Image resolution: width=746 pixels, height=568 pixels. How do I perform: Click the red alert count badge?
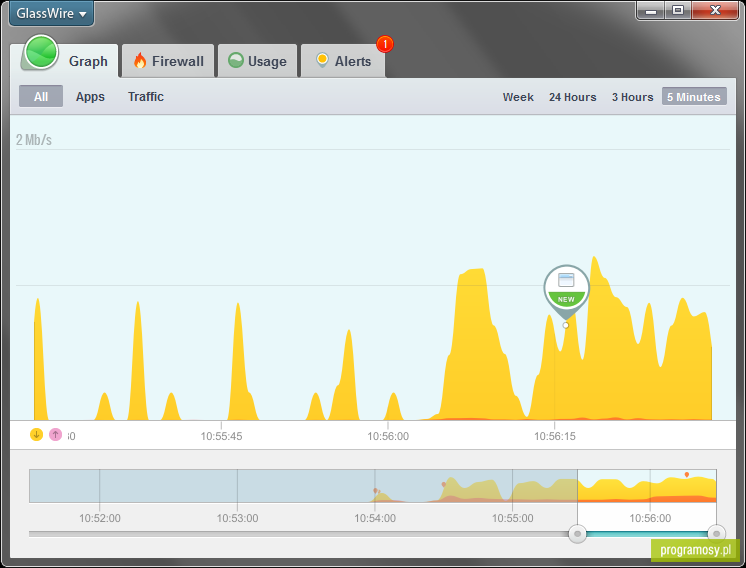click(385, 44)
